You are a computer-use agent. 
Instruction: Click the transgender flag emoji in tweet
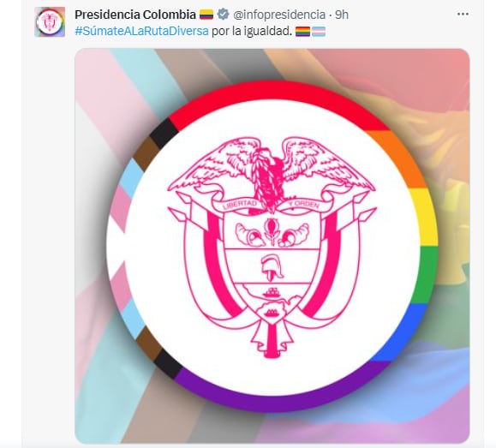[x=319, y=32]
